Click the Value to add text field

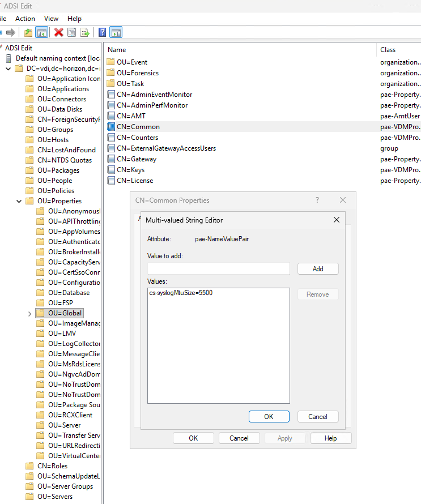[x=219, y=269]
